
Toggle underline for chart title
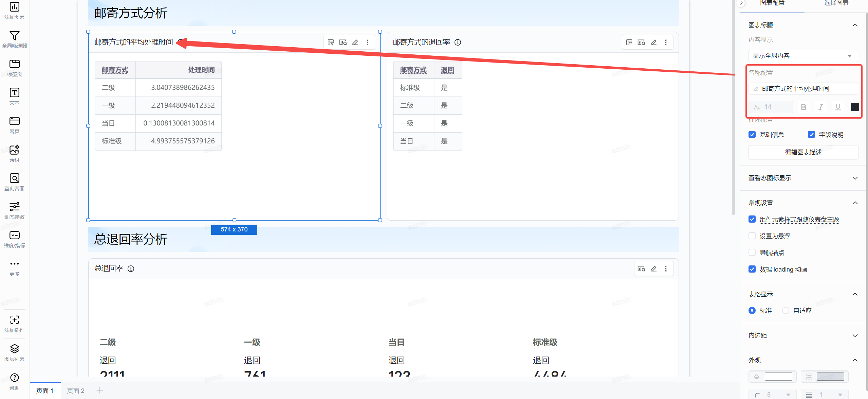click(838, 107)
